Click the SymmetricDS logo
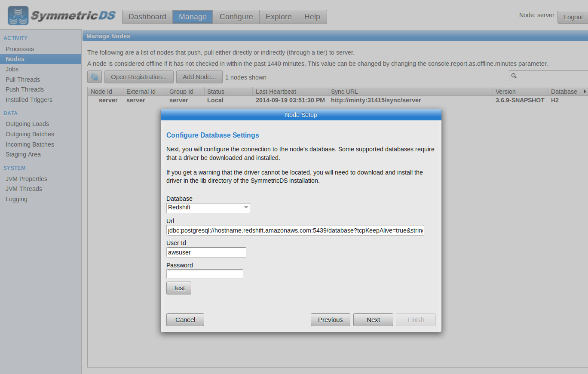The image size is (588, 374). click(x=62, y=16)
